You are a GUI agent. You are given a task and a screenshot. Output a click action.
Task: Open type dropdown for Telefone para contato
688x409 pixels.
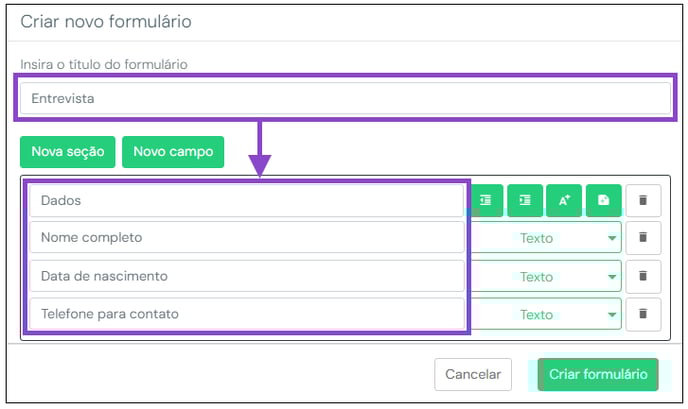click(x=546, y=314)
